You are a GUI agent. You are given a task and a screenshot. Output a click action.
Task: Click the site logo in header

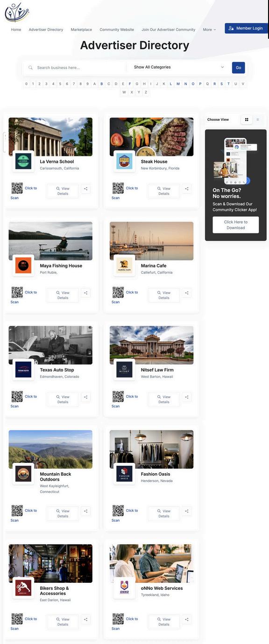coord(16,12)
